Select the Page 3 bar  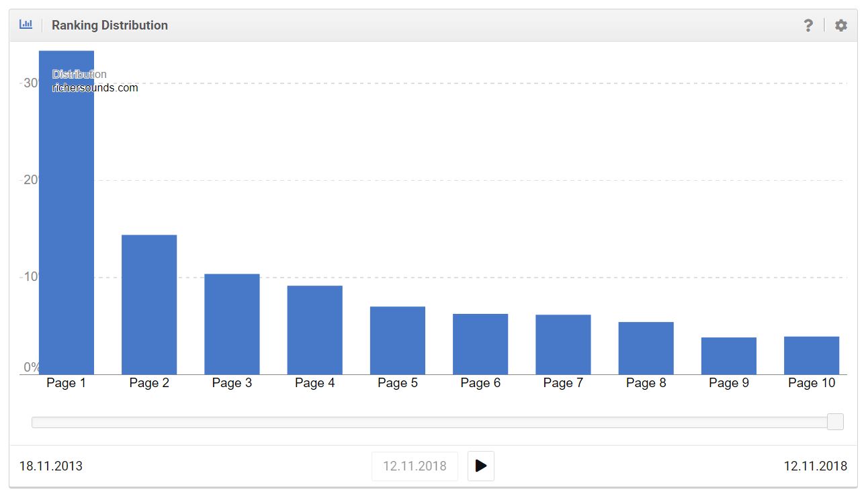pos(232,324)
